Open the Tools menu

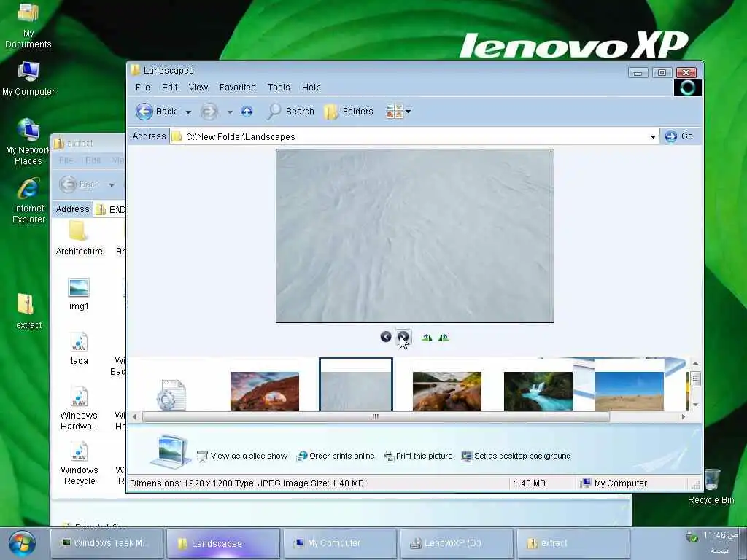click(278, 87)
